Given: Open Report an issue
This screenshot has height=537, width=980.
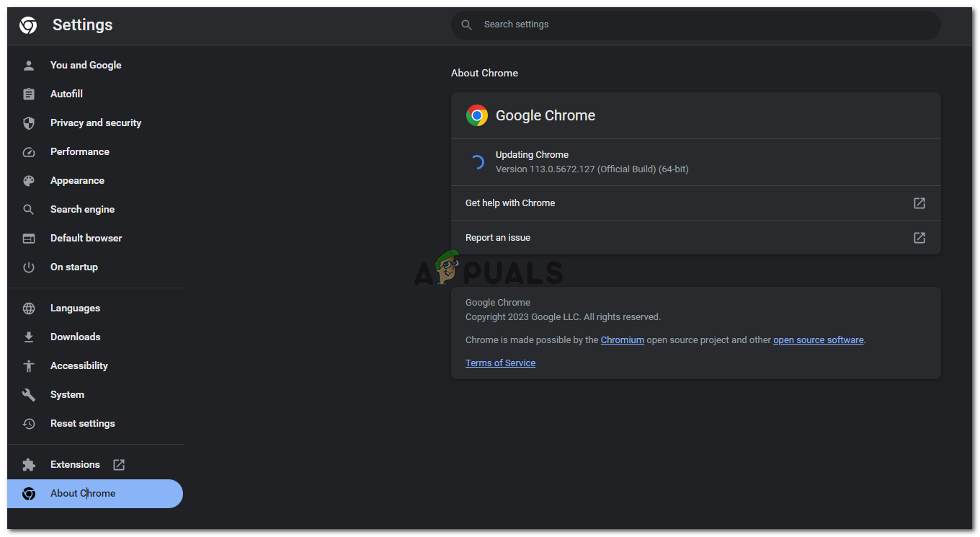Looking at the screenshot, I should 696,238.
